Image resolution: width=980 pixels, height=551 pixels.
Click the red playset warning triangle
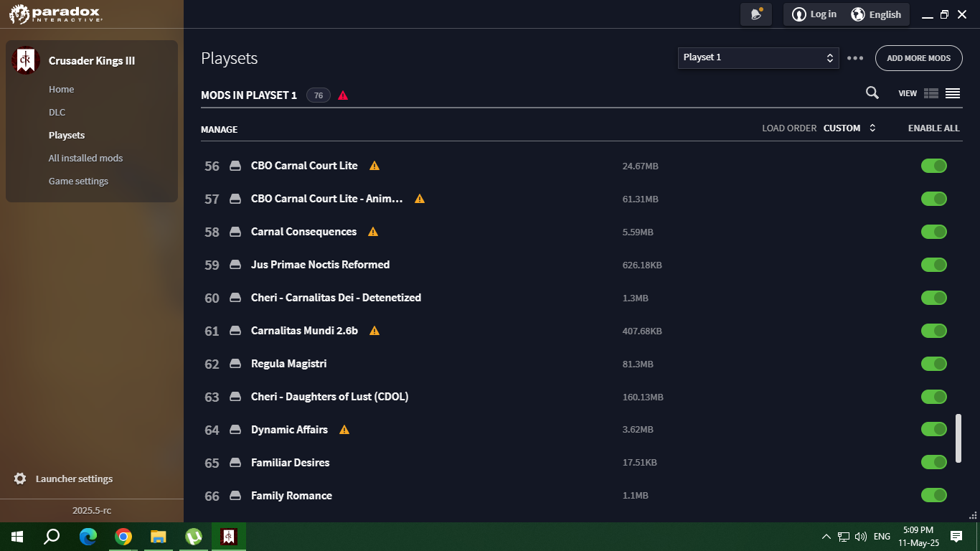[x=343, y=95]
